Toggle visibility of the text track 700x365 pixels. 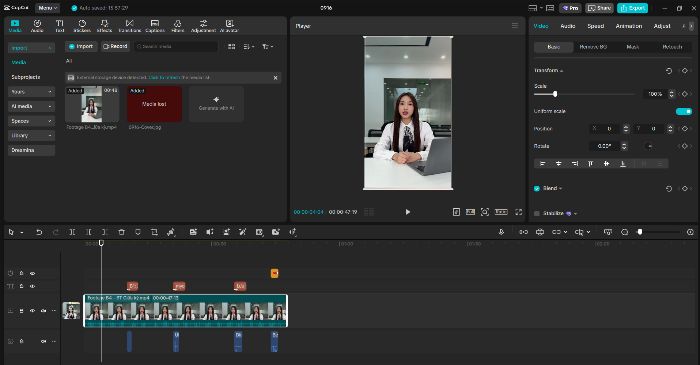click(32, 286)
